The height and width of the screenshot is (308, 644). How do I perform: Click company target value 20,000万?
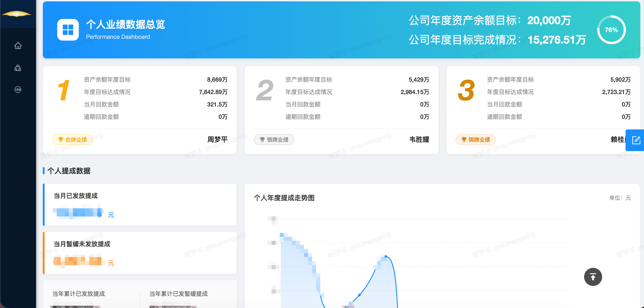point(549,21)
